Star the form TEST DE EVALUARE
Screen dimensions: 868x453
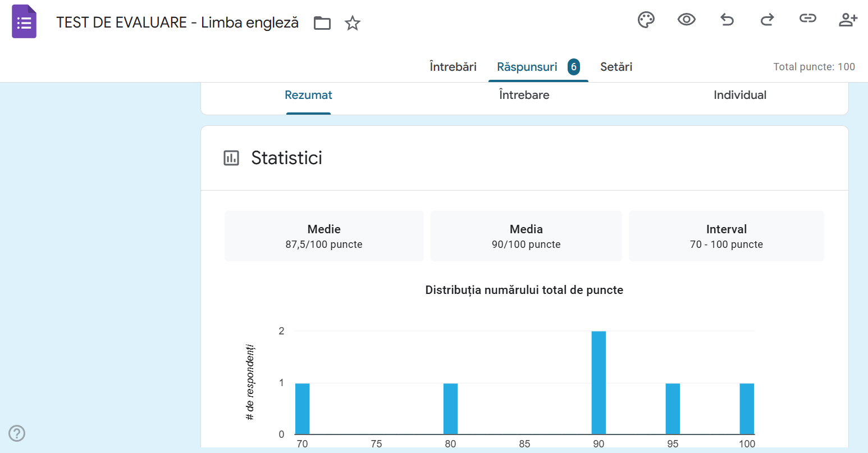point(353,23)
